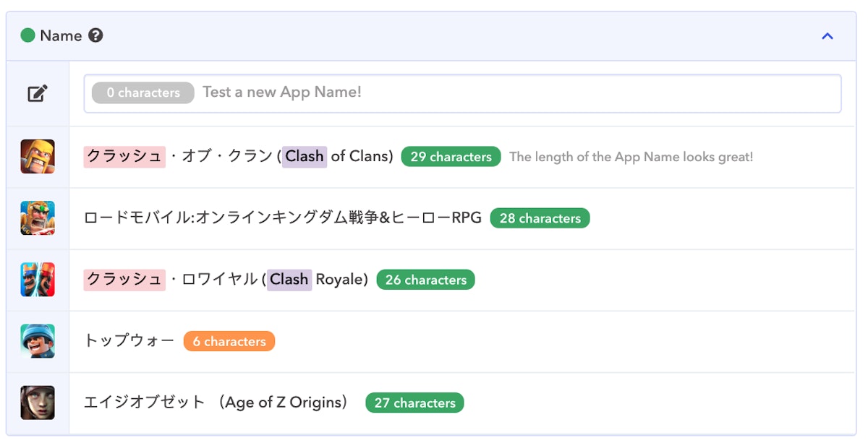Screen dimensions: 868x443
Task: Click the Age of Z Origins app icon
Action: pyautogui.click(x=38, y=403)
